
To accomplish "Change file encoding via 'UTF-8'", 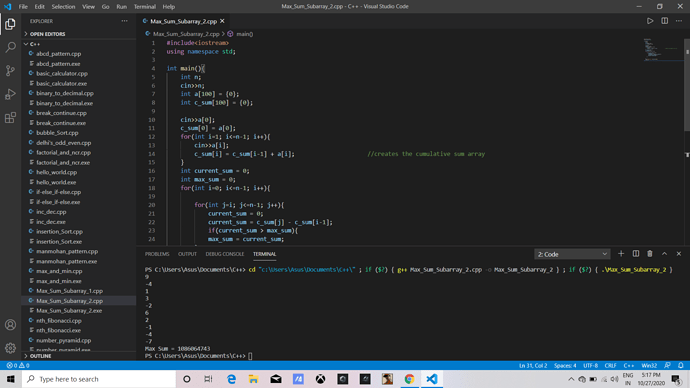I will coord(590,365).
